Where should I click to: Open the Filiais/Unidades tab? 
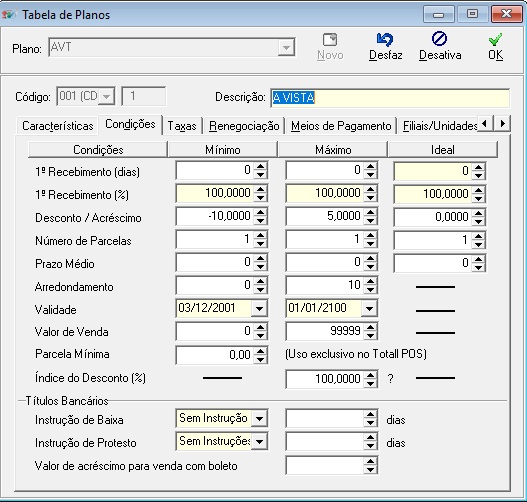439,126
